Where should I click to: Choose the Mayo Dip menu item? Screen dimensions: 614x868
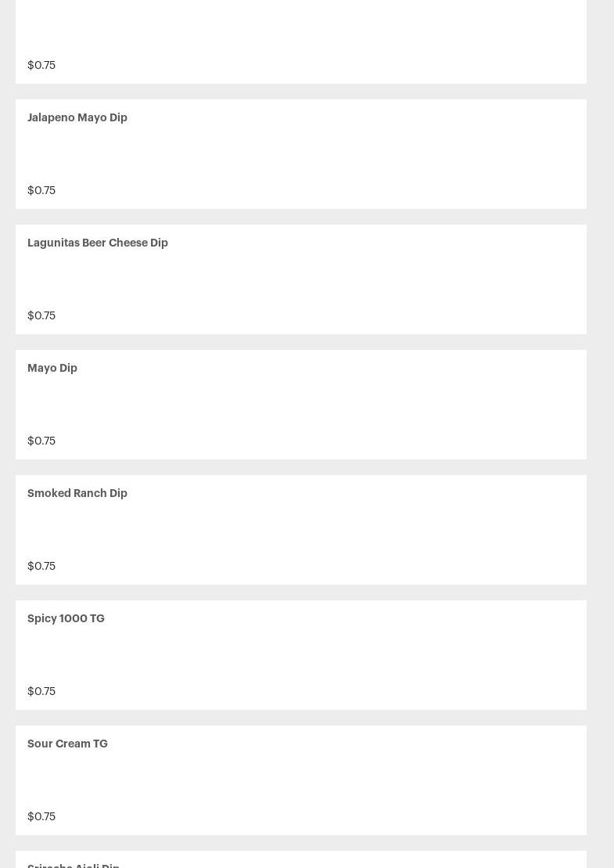pos(52,368)
